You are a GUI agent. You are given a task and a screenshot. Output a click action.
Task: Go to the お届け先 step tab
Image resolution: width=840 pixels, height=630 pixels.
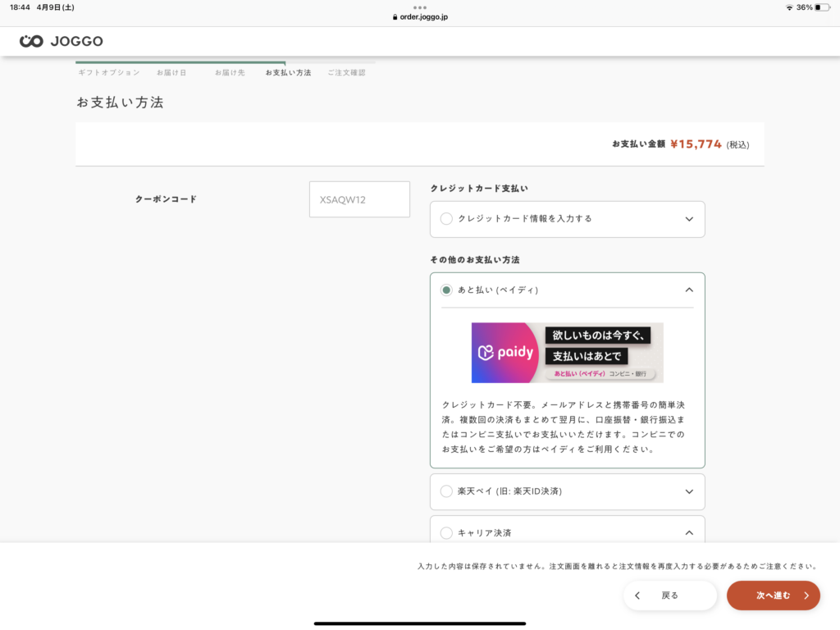tap(230, 72)
